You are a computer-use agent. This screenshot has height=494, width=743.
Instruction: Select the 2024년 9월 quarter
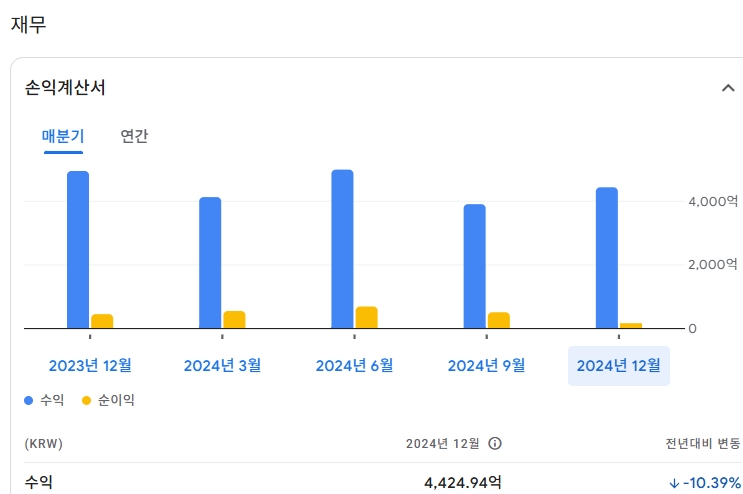(487, 365)
